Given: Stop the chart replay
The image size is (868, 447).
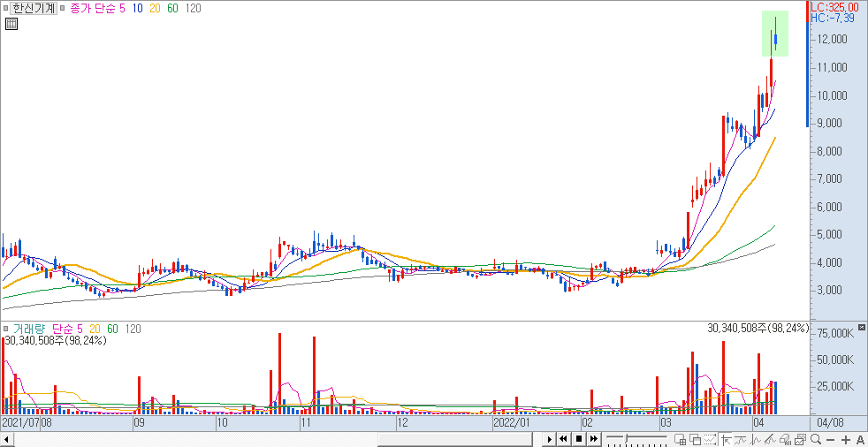Looking at the screenshot, I should (579, 439).
